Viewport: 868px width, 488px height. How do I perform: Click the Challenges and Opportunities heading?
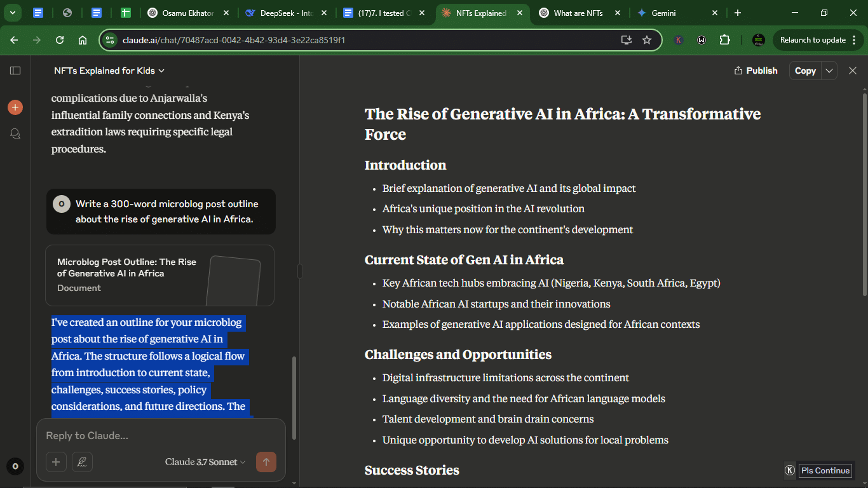point(458,355)
